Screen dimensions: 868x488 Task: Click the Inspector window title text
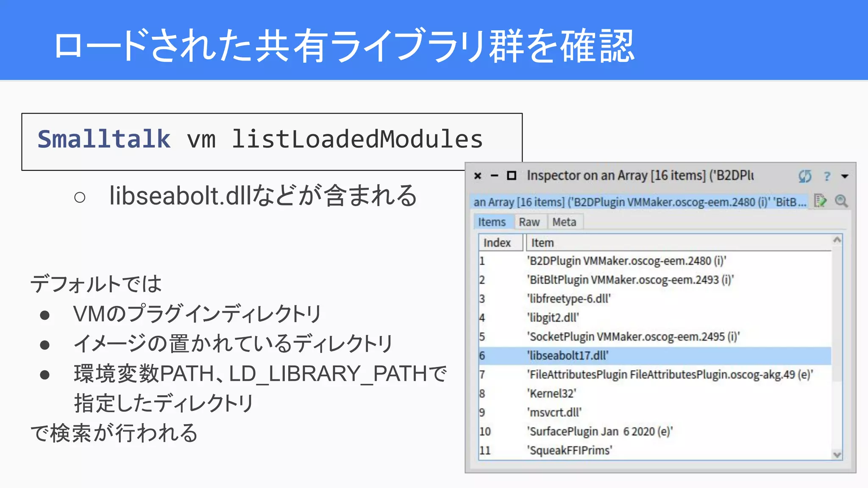[x=640, y=175]
